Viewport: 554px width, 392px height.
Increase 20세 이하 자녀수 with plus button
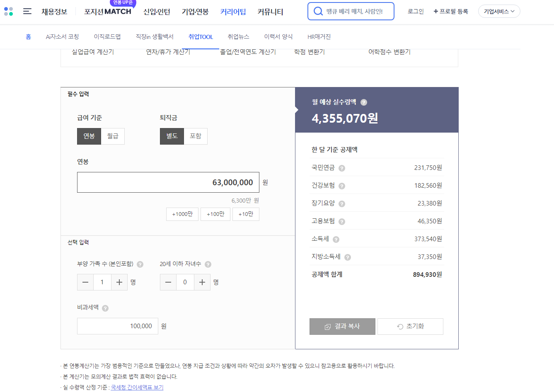tap(202, 282)
